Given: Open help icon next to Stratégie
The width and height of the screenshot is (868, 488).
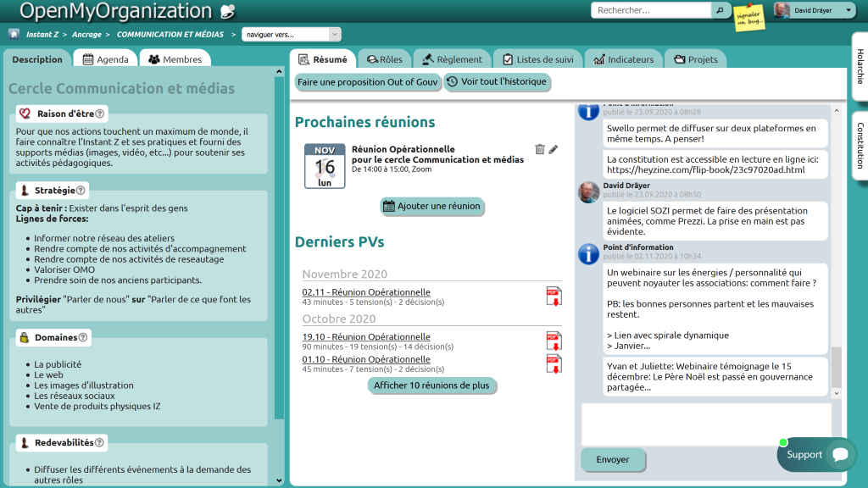Looking at the screenshot, I should pos(81,191).
